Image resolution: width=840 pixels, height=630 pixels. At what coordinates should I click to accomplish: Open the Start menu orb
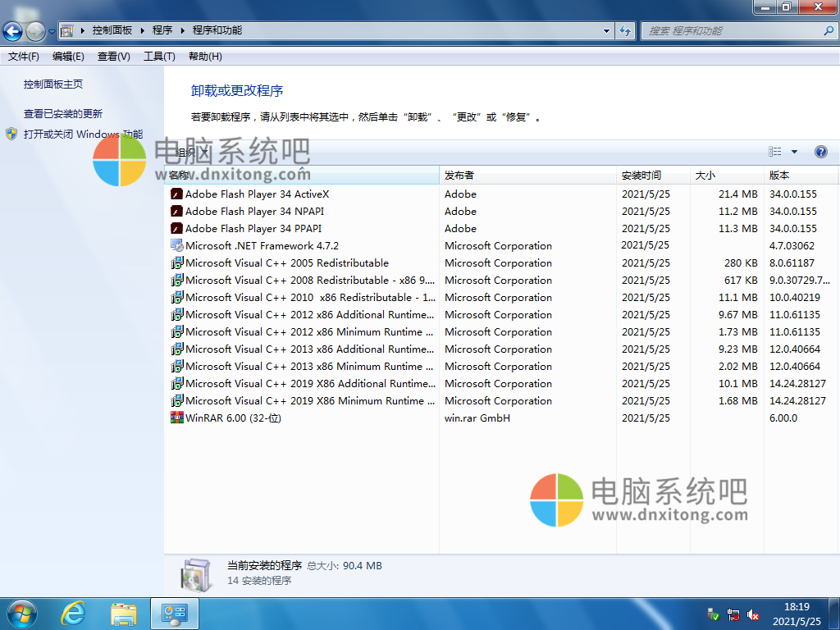point(21,613)
